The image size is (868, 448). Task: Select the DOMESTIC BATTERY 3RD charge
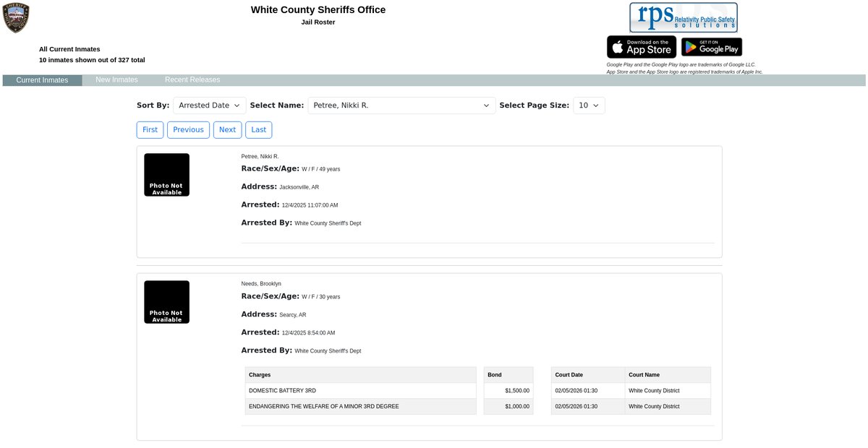click(x=282, y=391)
